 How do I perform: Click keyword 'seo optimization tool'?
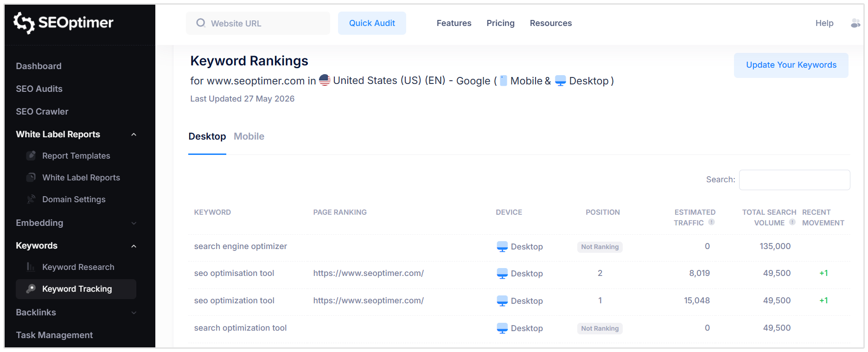234,301
